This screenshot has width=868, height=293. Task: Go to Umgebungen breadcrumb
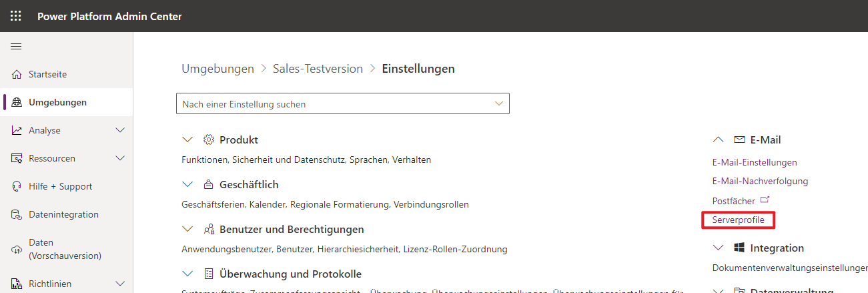(218, 69)
